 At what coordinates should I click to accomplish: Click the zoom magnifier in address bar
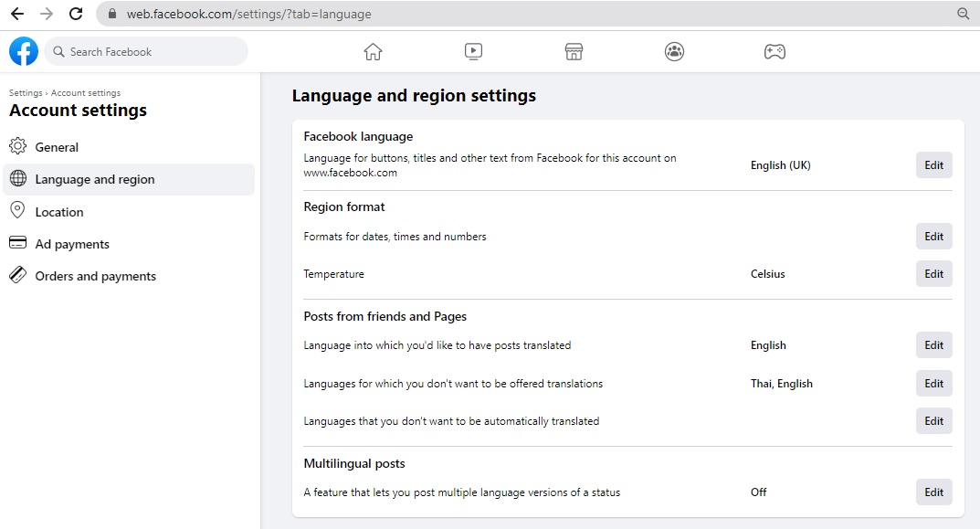tap(963, 14)
